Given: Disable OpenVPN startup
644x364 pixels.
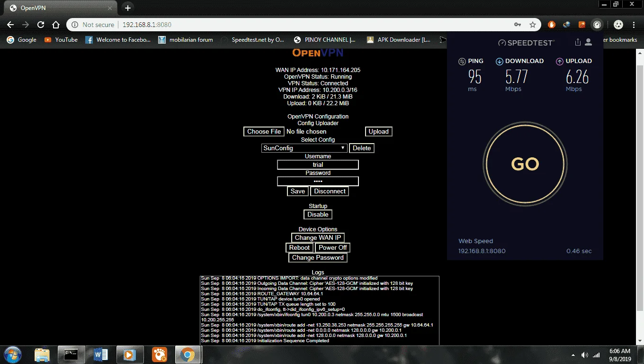Looking at the screenshot, I should point(318,214).
